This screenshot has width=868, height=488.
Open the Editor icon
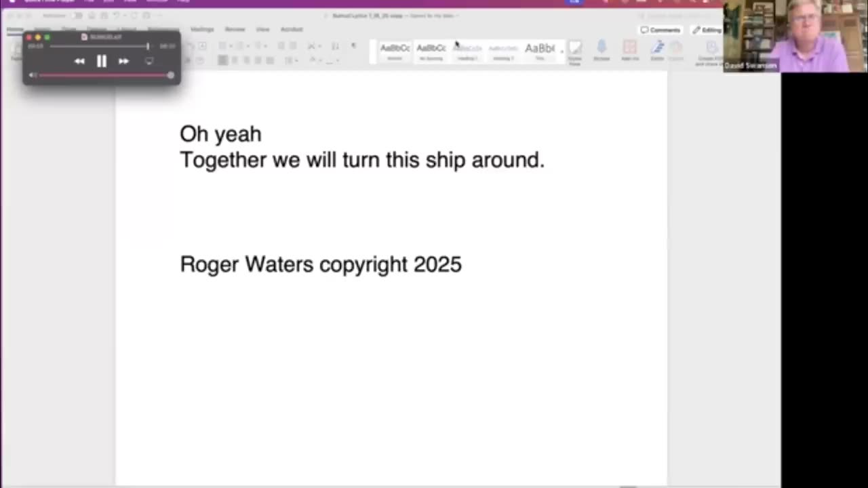[657, 51]
